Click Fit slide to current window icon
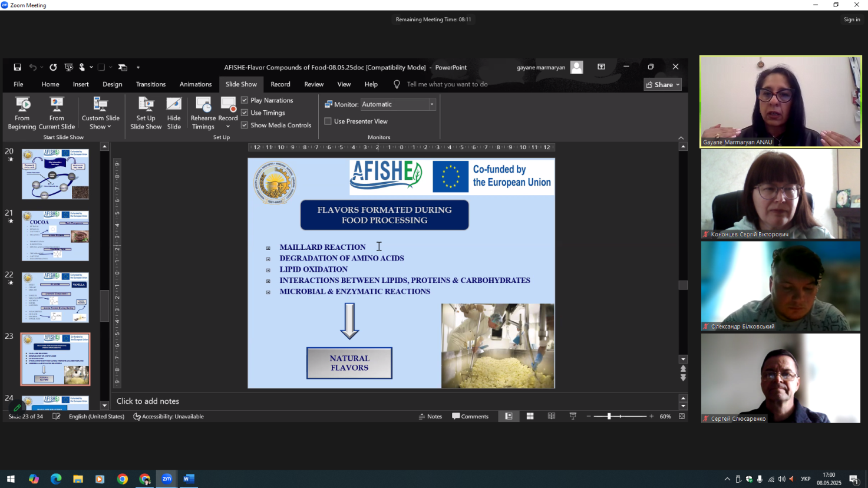 coord(682,416)
